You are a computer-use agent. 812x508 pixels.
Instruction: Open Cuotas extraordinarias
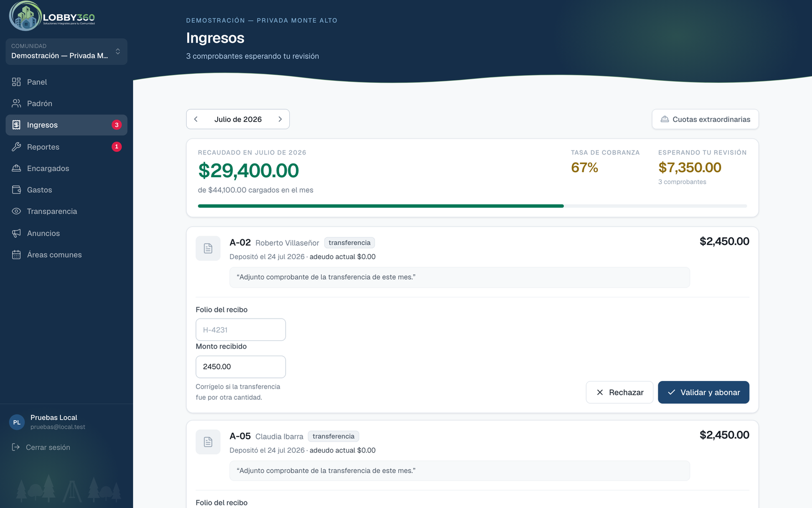pyautogui.click(x=705, y=119)
